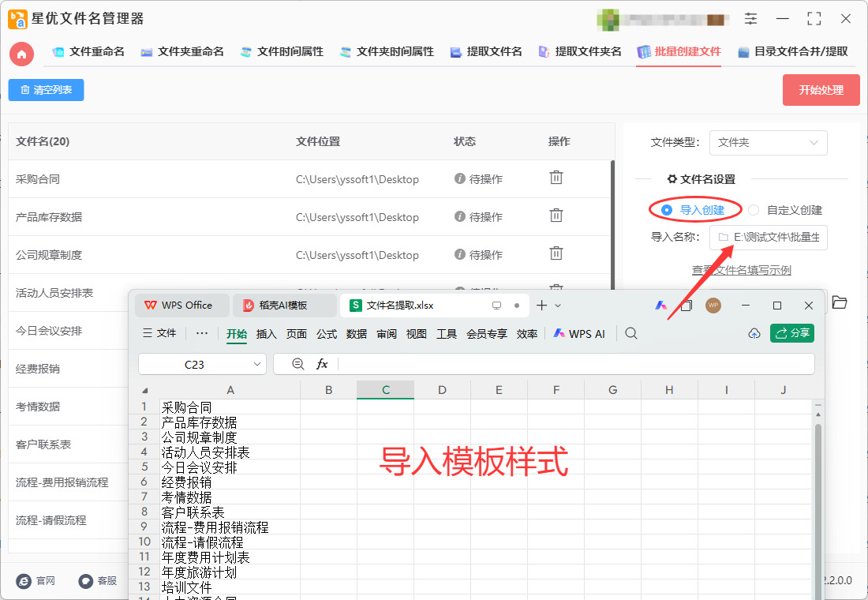Go to the 提取文件名 tab

click(486, 51)
